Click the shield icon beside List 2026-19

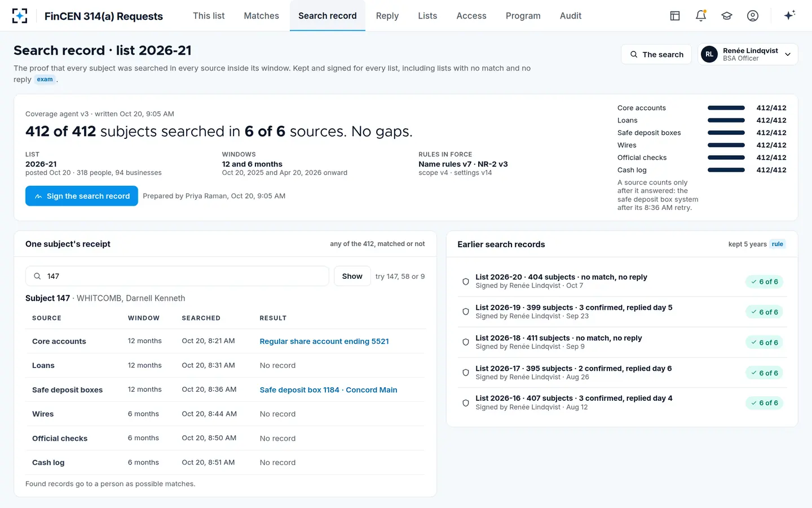pos(466,312)
